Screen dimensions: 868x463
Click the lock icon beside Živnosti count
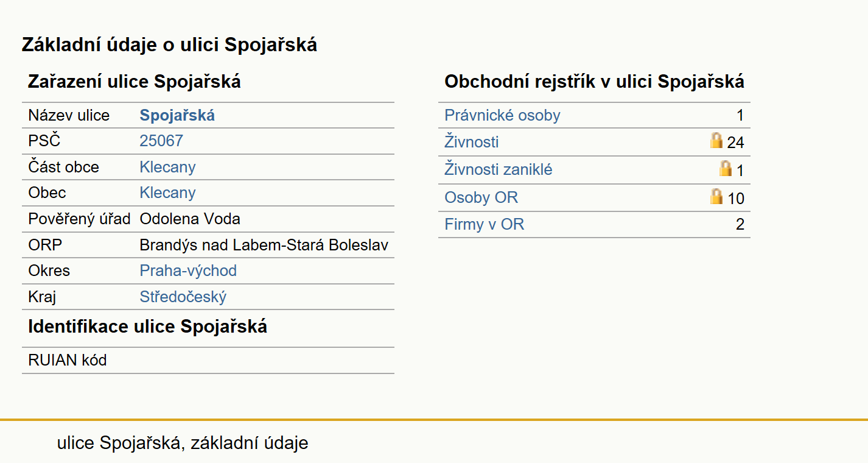[716, 141]
